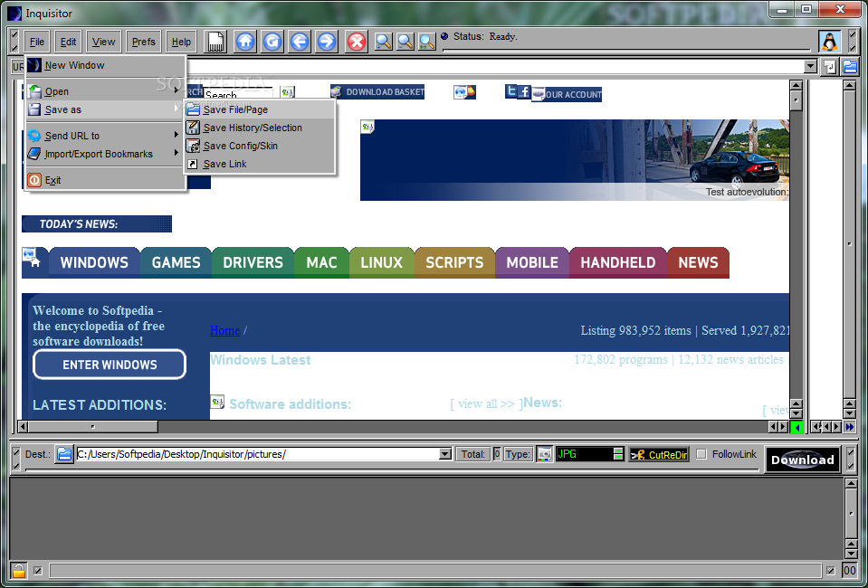Toggle the check marks left of File menu
This screenshot has width=868, height=588.
point(14,42)
